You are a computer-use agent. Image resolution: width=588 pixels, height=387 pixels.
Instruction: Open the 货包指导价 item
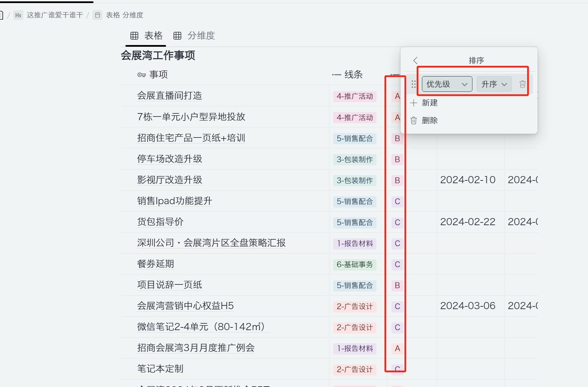pyautogui.click(x=160, y=222)
